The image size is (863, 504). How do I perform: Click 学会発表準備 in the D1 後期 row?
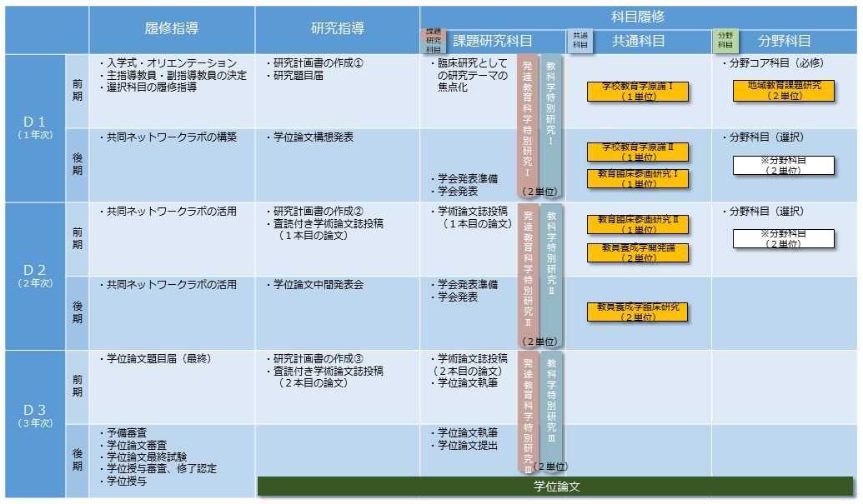[468, 178]
